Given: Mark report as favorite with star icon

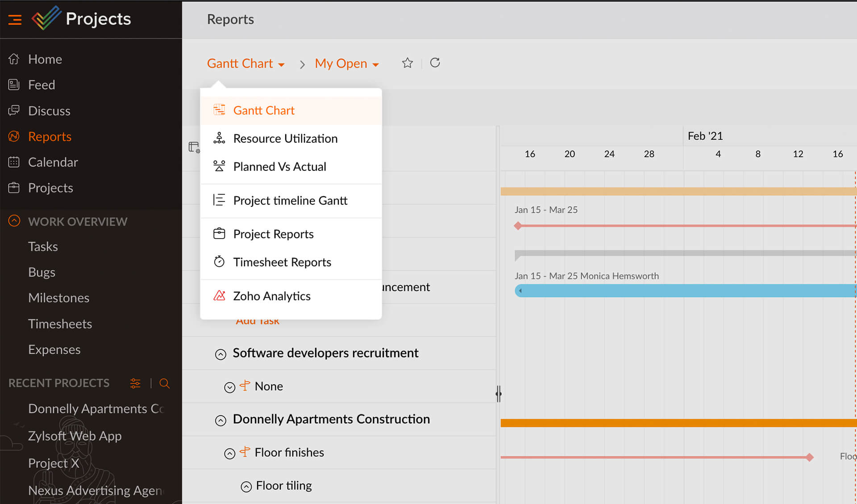Looking at the screenshot, I should coord(407,63).
